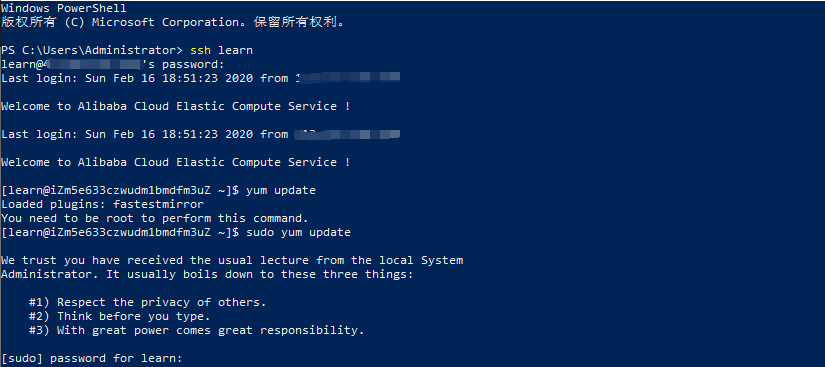
Task: Click the "'s password:" prompt text
Action: pyautogui.click(x=185, y=65)
